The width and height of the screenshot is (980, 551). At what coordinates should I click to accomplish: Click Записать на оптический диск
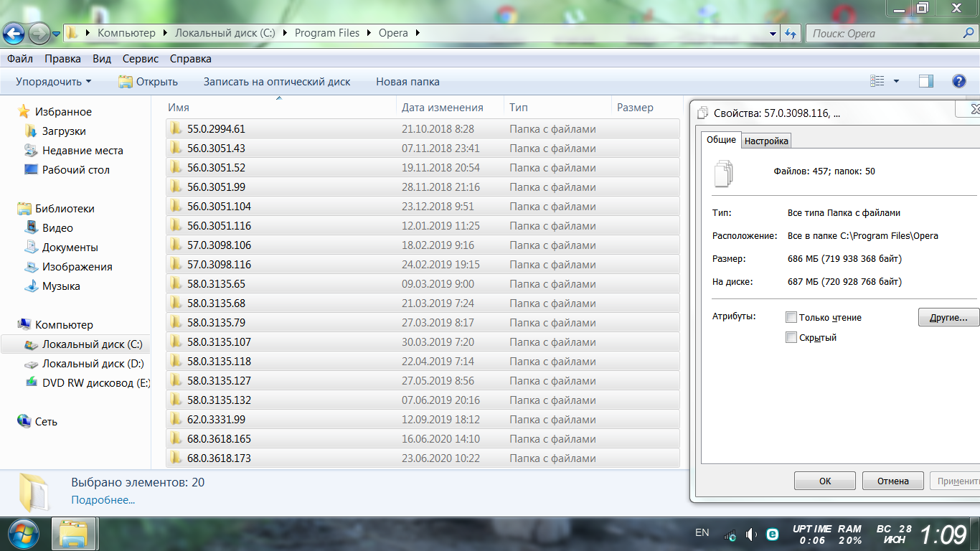click(x=277, y=82)
